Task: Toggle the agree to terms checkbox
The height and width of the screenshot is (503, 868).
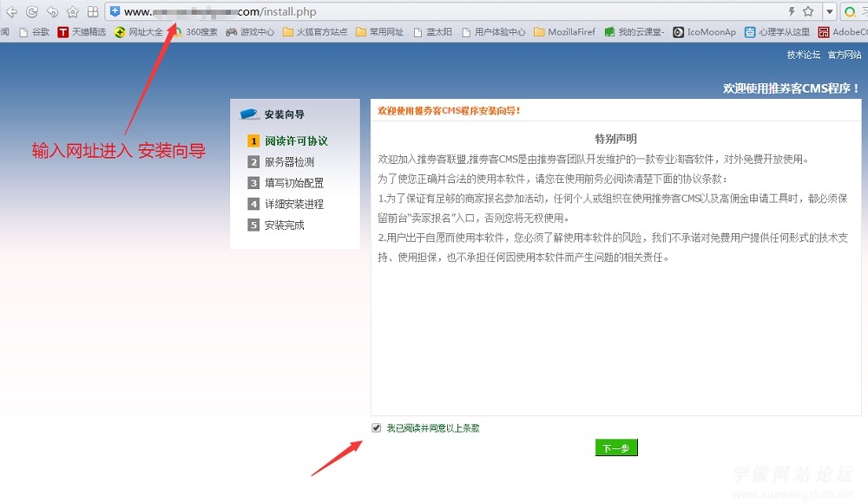Action: click(376, 428)
